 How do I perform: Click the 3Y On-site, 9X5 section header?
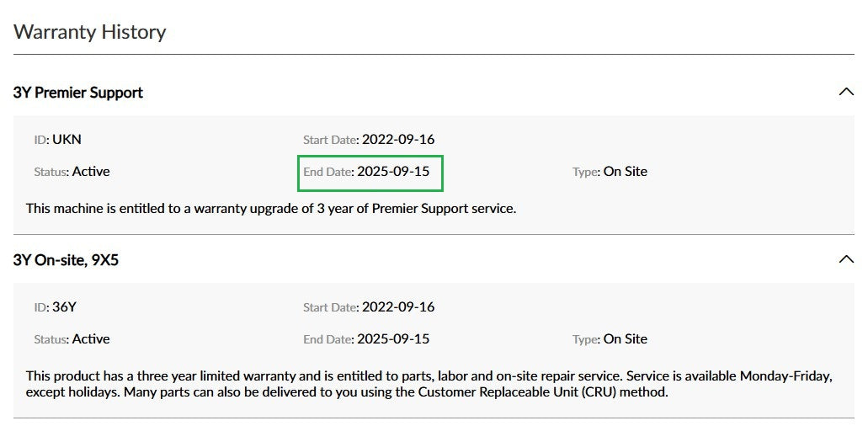click(66, 259)
